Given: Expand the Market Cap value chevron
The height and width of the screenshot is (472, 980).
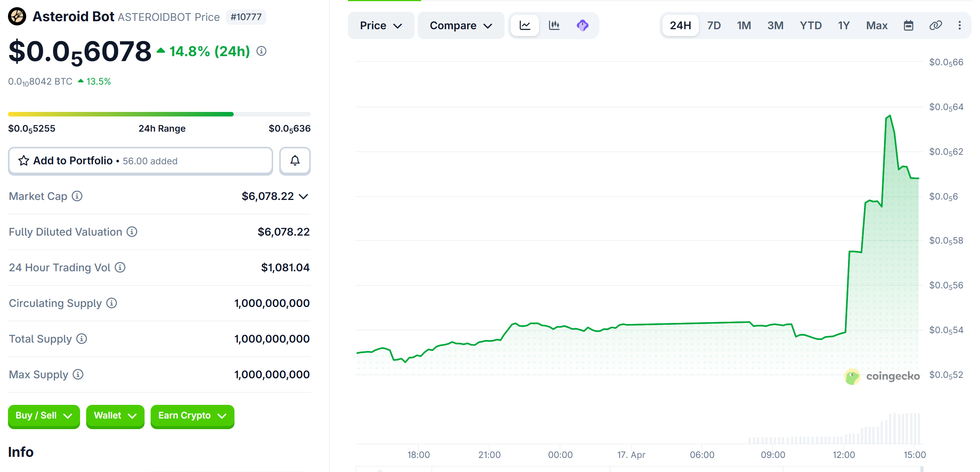Looking at the screenshot, I should tap(303, 197).
